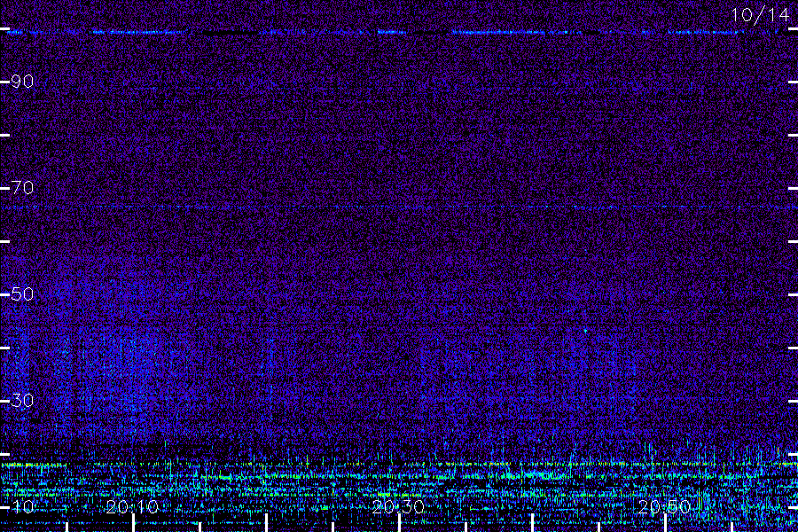The image size is (798, 532).
Task: Click the 90 frequency axis label
Action: [x=22, y=82]
